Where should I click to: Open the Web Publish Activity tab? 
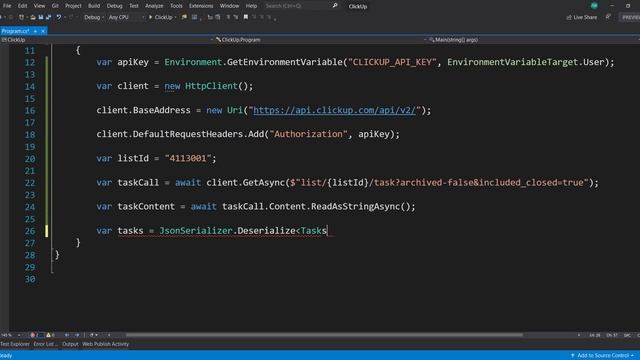105,344
